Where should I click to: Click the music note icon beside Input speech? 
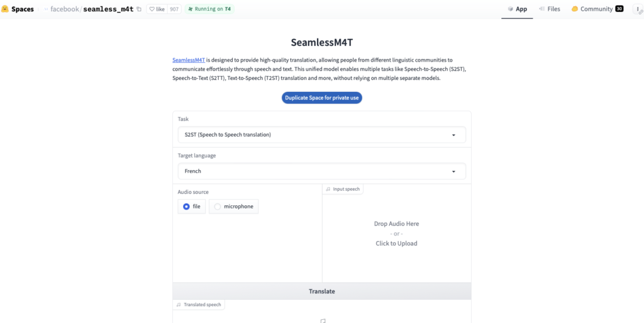tap(328, 190)
